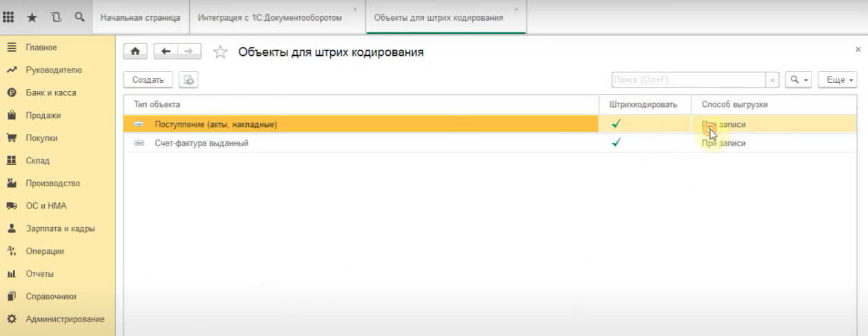Open the Отчеты section
868x336 pixels.
click(40, 274)
